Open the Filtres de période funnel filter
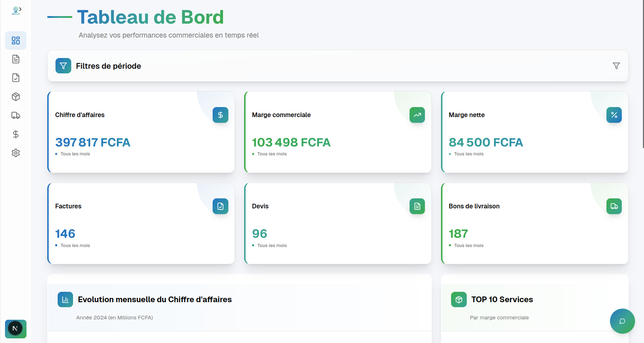Viewport: 644px width, 343px height. click(x=616, y=66)
